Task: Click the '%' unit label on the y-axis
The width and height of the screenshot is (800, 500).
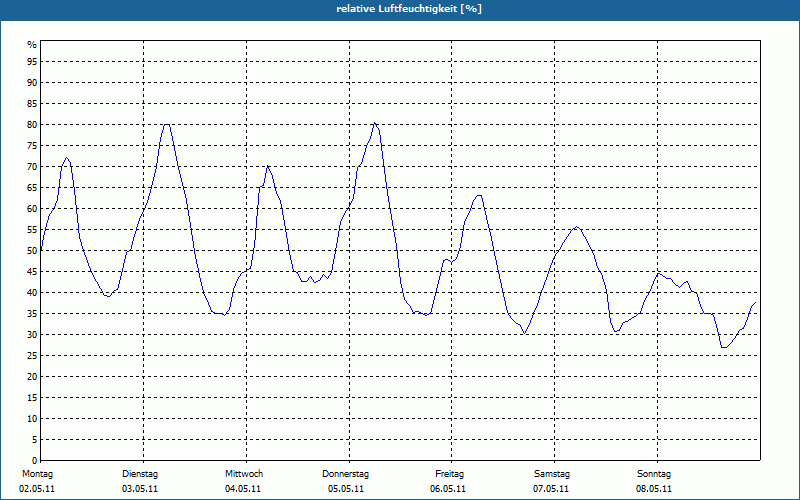Action: click(32, 45)
